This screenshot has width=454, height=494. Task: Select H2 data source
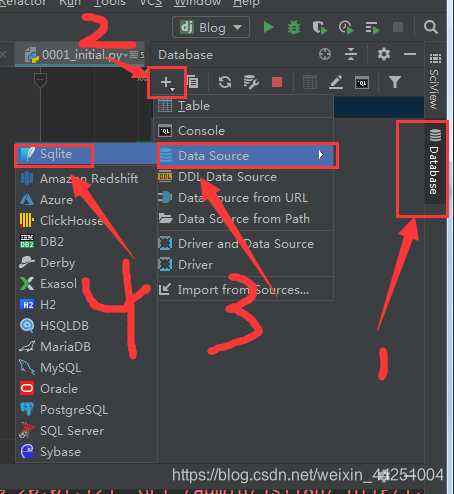(x=86, y=304)
